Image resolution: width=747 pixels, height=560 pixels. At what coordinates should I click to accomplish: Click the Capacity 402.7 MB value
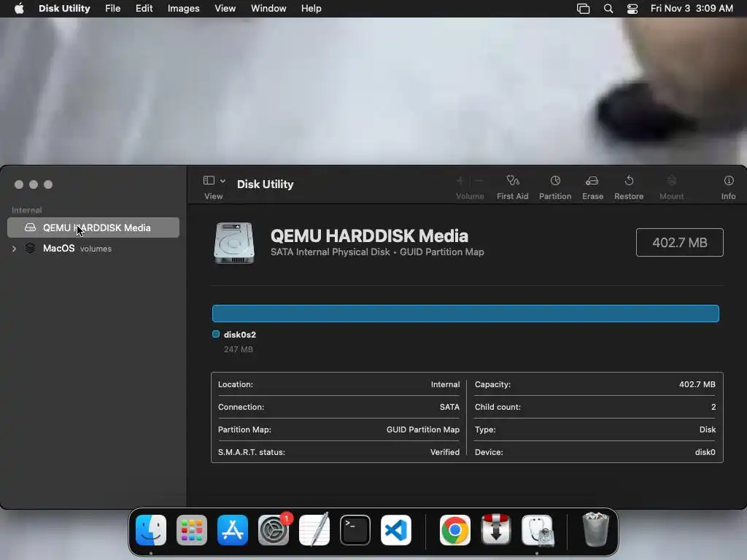[697, 384]
